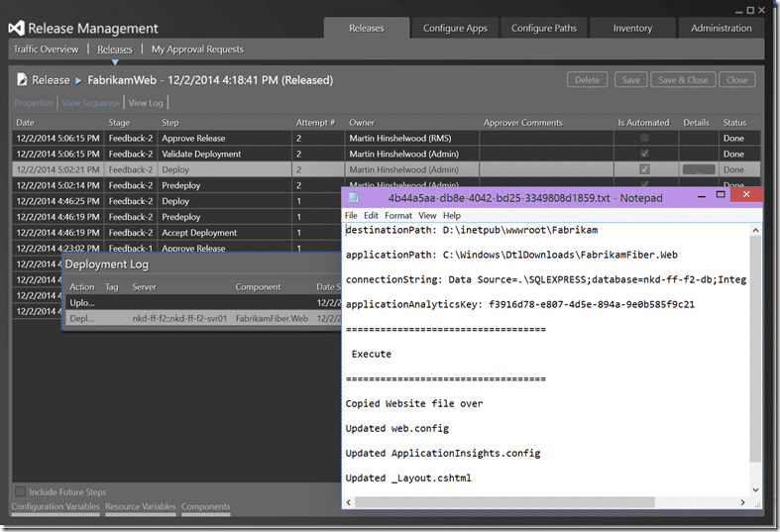Click Notepad vertical scrollbar up arrow
The image size is (780, 532).
click(755, 230)
